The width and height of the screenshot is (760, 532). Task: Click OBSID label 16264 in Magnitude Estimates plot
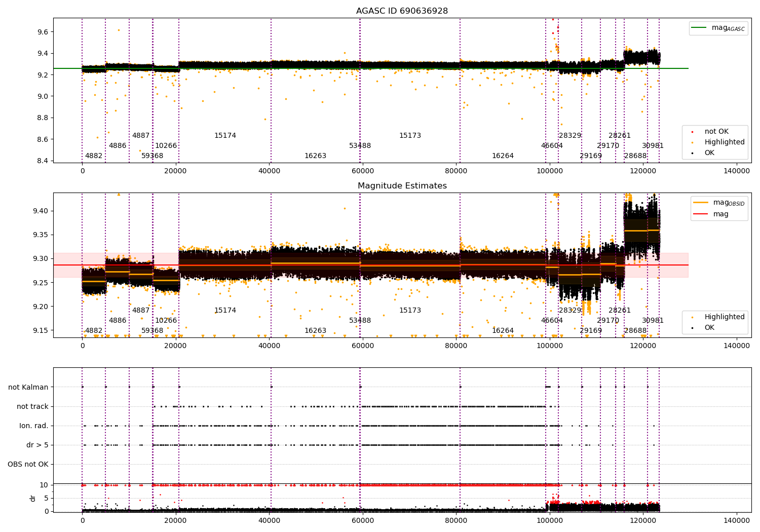[x=503, y=330]
